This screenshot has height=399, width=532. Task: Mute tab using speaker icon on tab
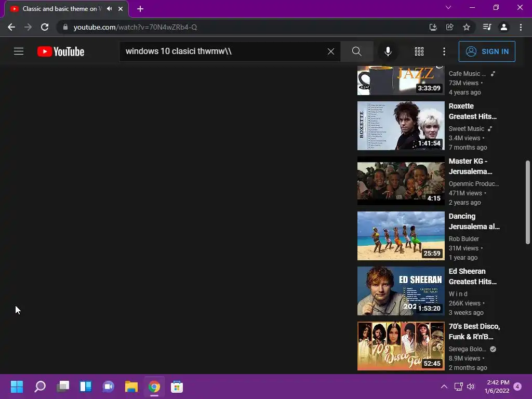tap(109, 9)
